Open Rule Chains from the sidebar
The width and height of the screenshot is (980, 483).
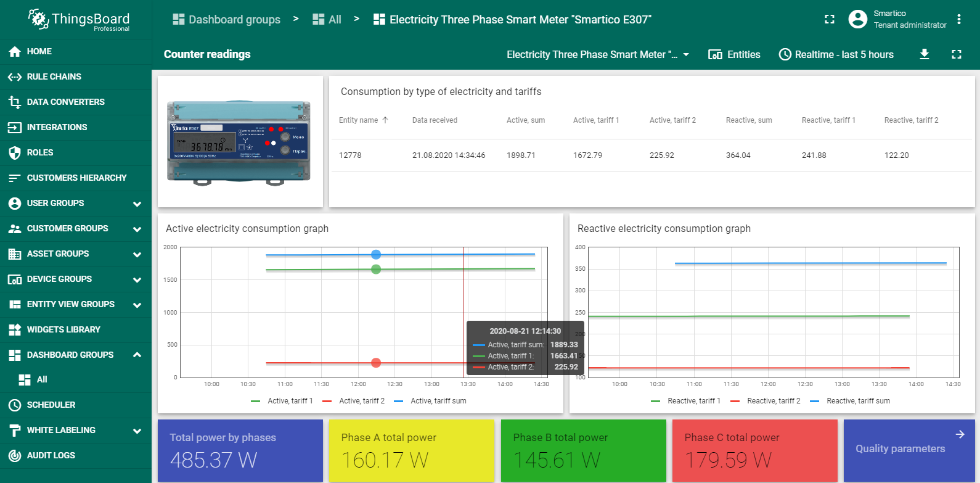click(x=54, y=76)
